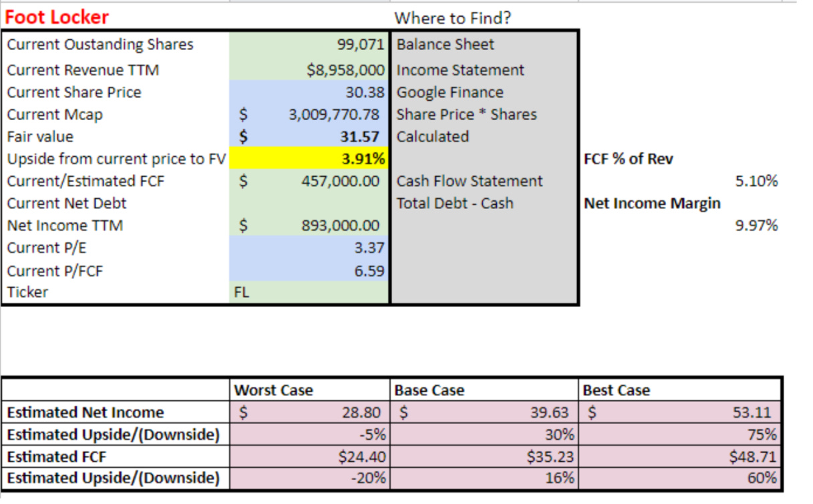
Task: Click the -5% worst case downside cell
Action: [310, 435]
